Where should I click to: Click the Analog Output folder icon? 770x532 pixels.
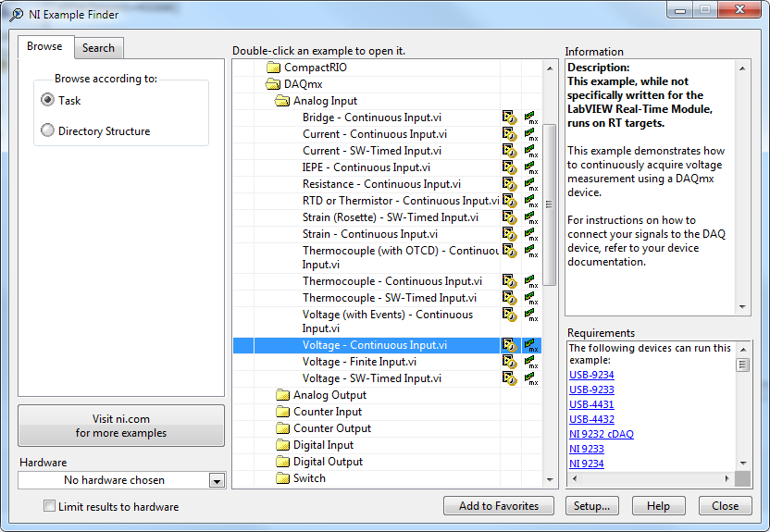[x=283, y=395]
